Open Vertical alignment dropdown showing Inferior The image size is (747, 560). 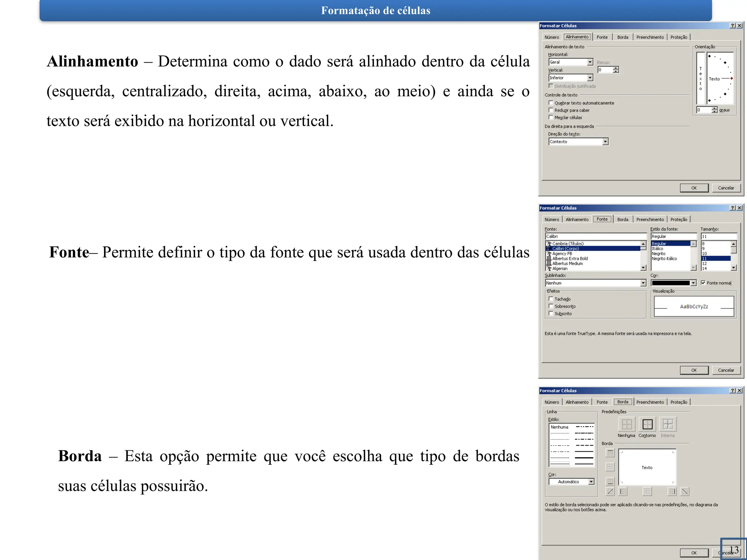571,78
